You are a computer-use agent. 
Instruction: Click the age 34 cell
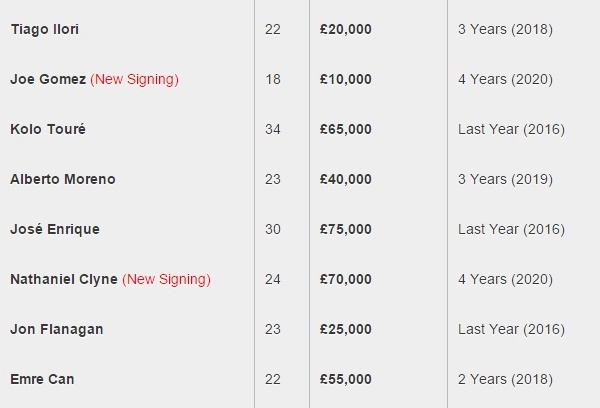click(273, 129)
